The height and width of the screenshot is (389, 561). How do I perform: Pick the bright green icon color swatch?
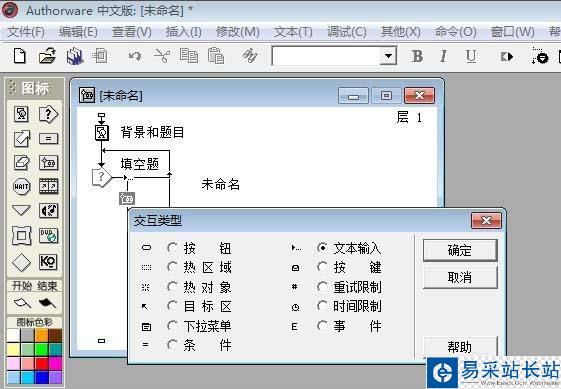pos(42,350)
